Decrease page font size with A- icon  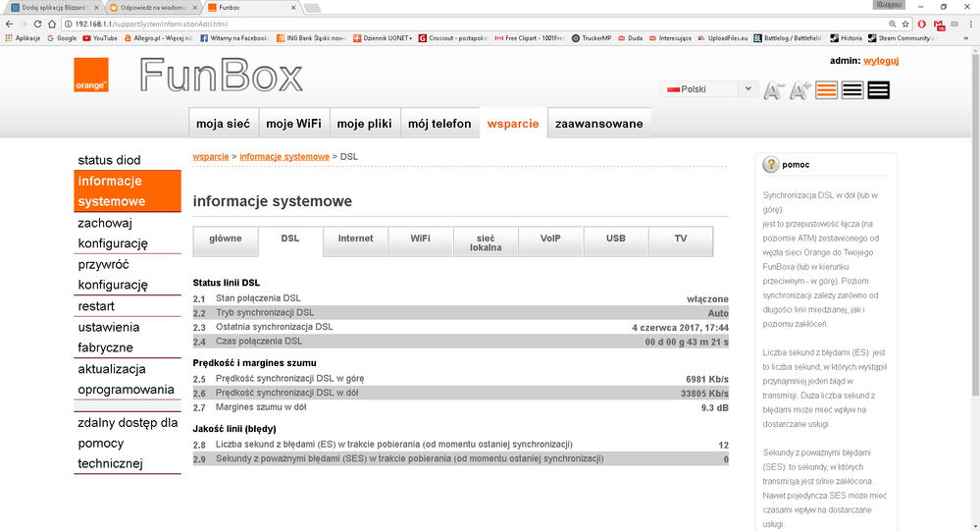point(773,90)
